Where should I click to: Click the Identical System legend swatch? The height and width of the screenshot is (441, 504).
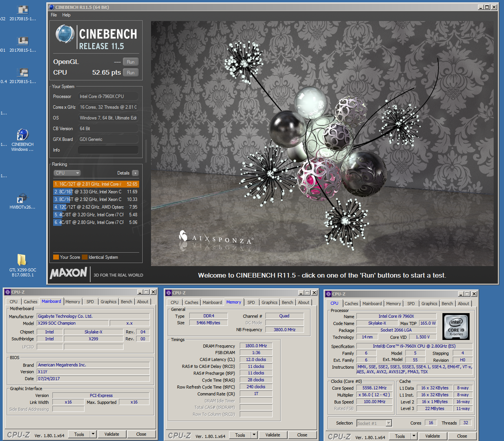[85, 257]
